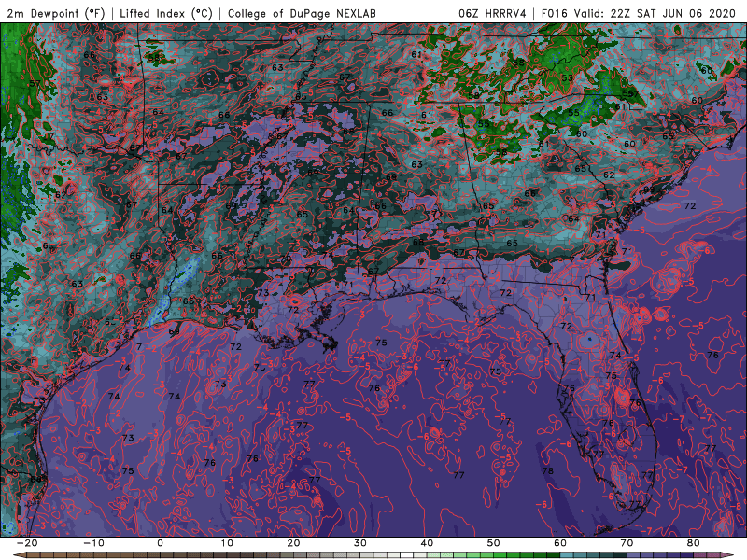
Task: Click the 70 label on the color scale
Action: pyautogui.click(x=627, y=543)
